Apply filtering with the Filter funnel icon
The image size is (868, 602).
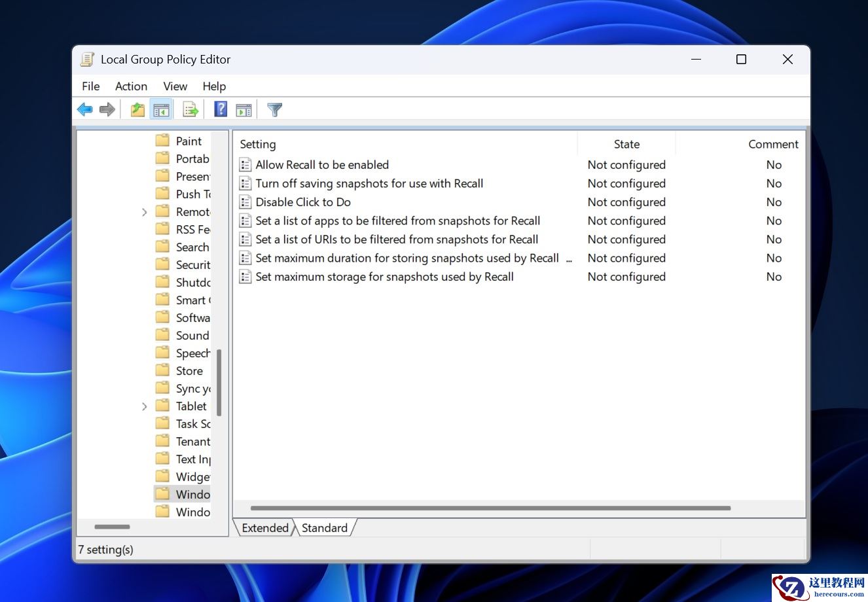point(274,109)
